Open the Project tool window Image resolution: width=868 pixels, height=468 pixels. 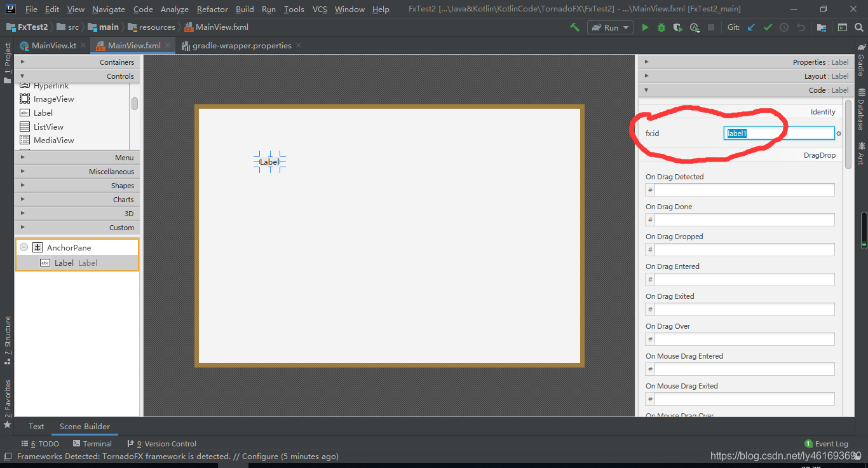(x=7, y=63)
